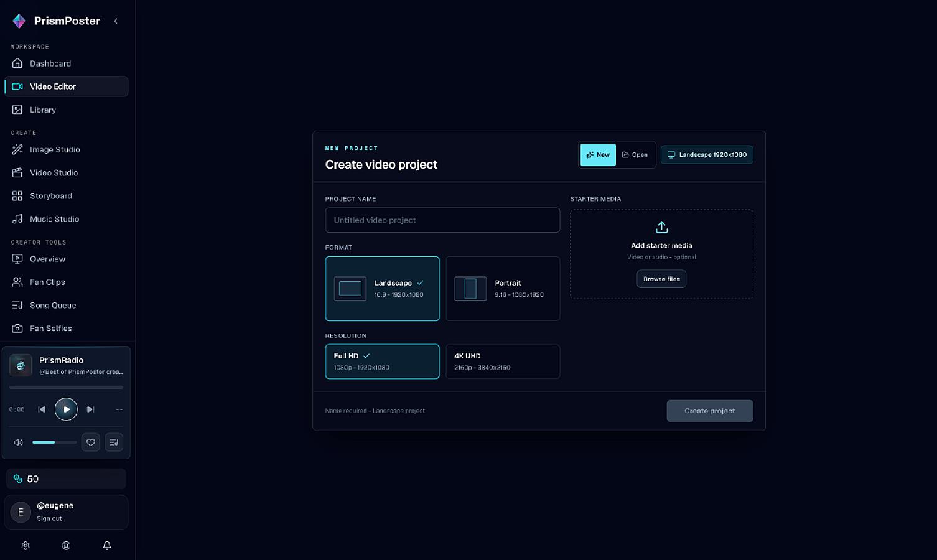Image resolution: width=937 pixels, height=560 pixels.
Task: Go back to the previous radio track
Action: pos(42,409)
